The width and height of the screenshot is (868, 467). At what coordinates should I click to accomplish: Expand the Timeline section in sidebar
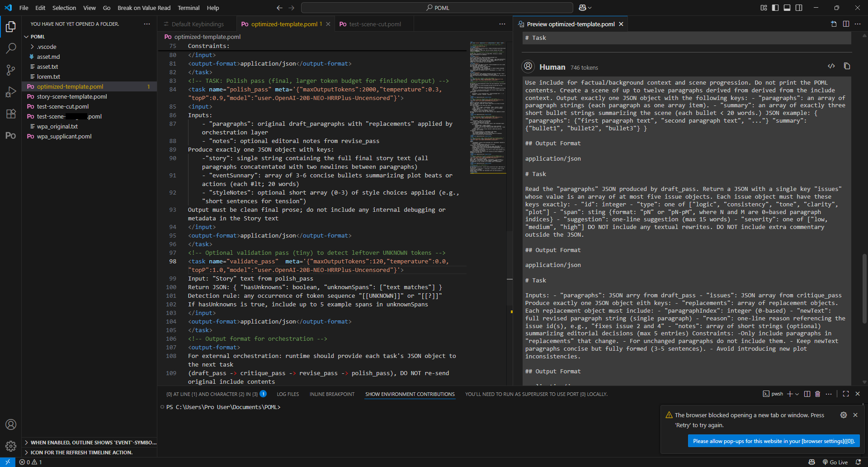(x=89, y=453)
